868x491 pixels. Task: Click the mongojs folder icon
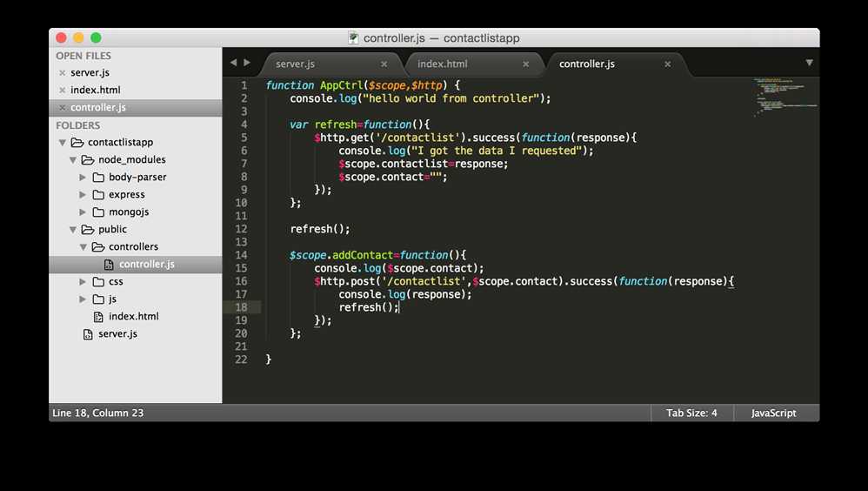point(98,212)
